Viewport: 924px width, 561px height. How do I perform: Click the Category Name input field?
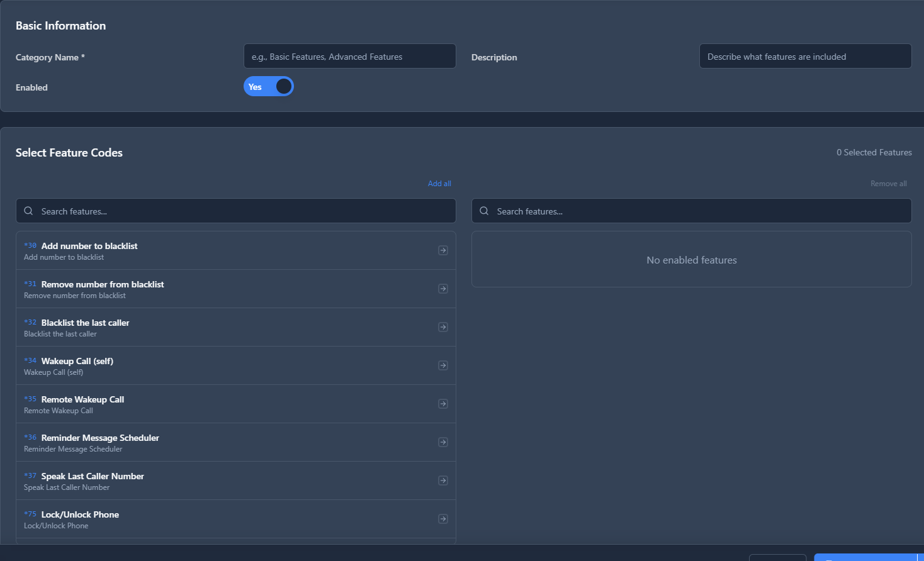click(x=349, y=56)
